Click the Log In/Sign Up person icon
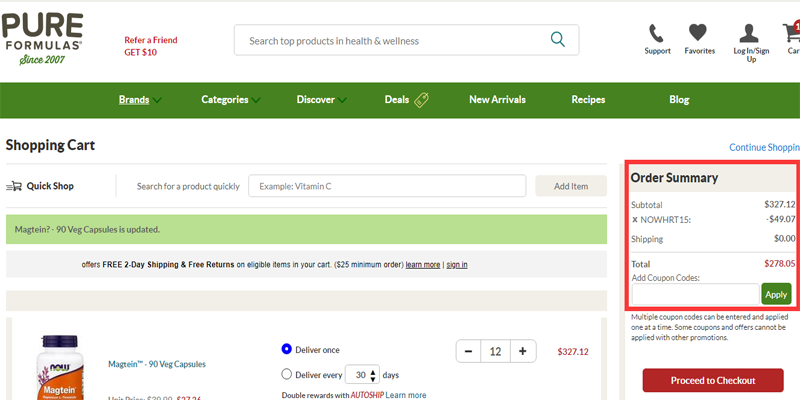Viewport: 800px width, 400px height. 750,33
